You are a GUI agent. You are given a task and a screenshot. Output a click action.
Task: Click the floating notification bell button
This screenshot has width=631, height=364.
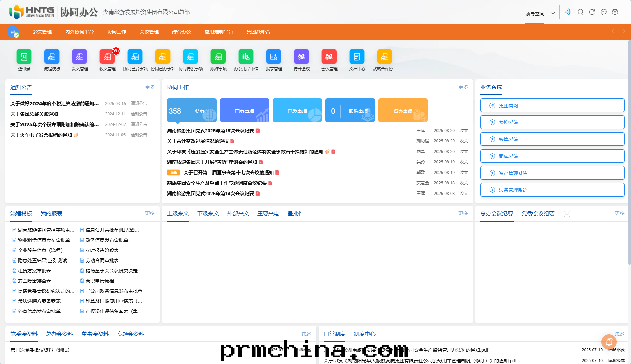[x=609, y=342]
